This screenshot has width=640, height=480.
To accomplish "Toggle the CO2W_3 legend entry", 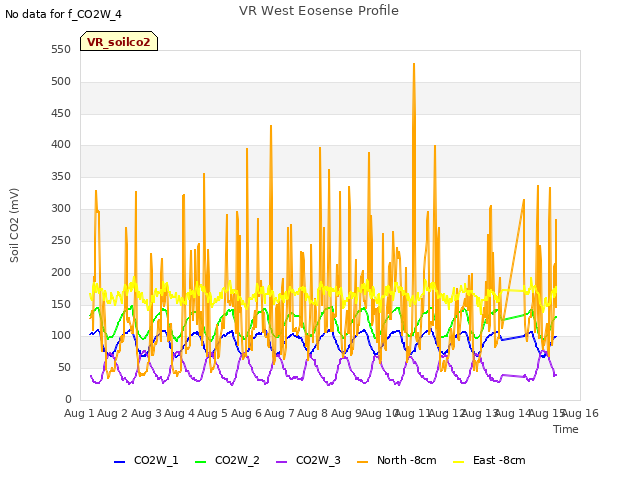I will pyautogui.click(x=308, y=460).
